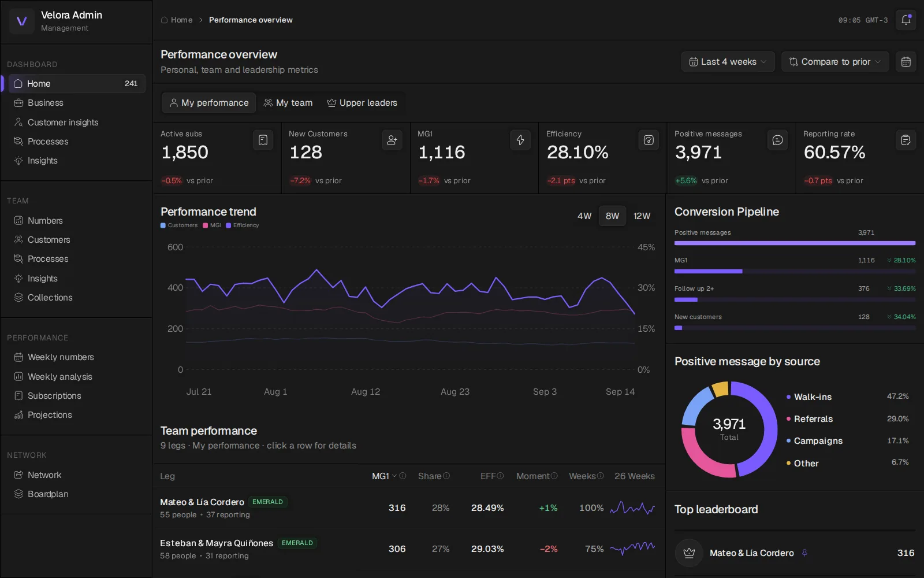Click the Home breadcrumb icon
This screenshot has height=578, width=924.
coord(165,20)
